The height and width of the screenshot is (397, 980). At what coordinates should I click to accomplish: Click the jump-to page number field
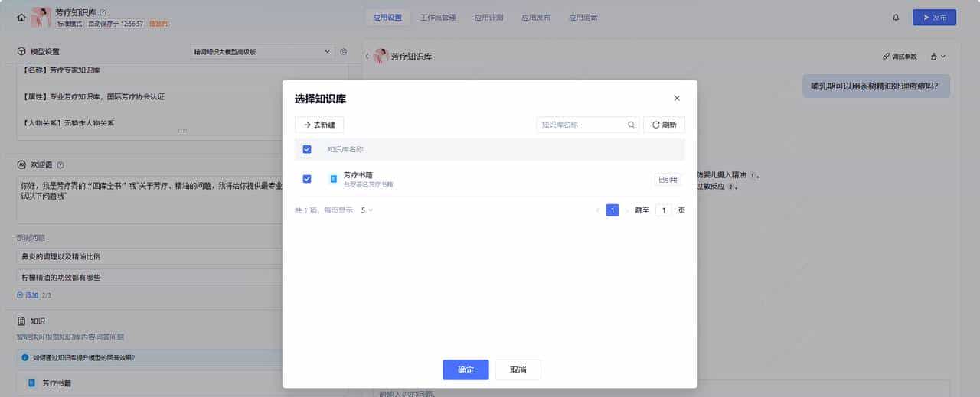(x=664, y=210)
